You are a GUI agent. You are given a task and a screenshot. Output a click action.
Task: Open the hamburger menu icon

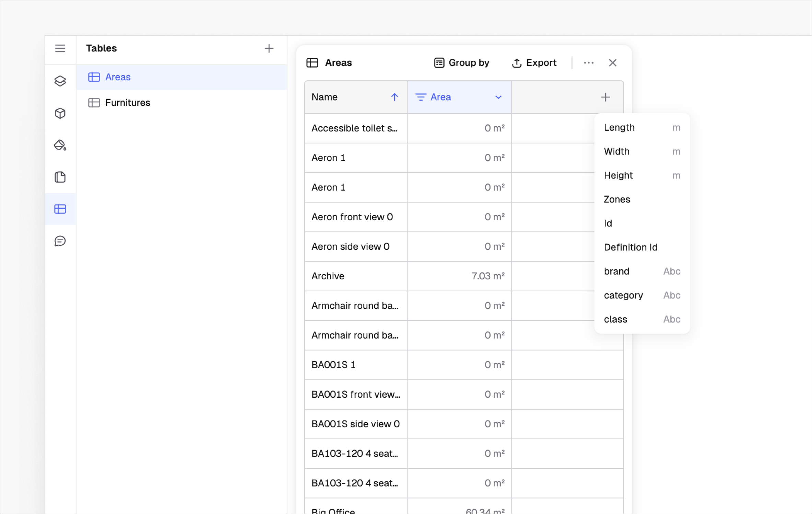click(x=60, y=48)
